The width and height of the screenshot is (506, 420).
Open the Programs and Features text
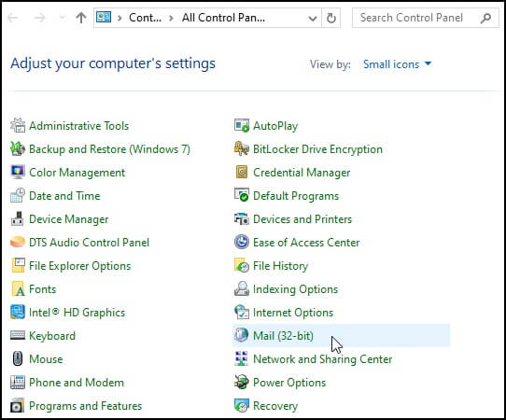(x=86, y=406)
